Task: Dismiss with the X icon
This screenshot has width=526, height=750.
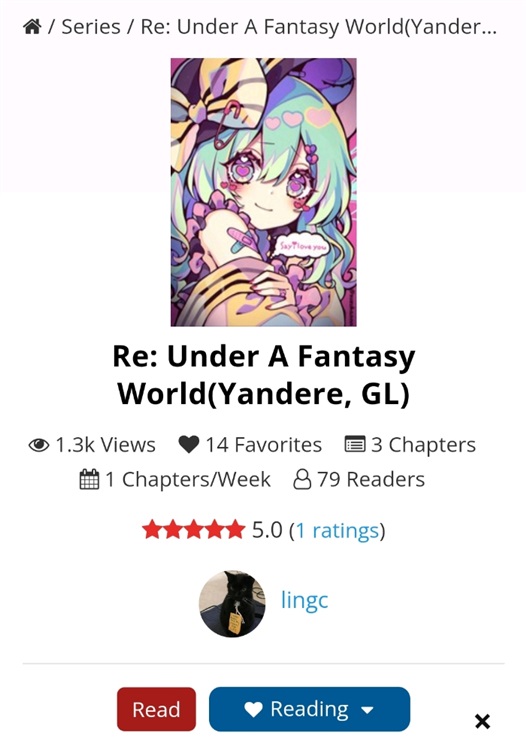Action: [x=482, y=721]
